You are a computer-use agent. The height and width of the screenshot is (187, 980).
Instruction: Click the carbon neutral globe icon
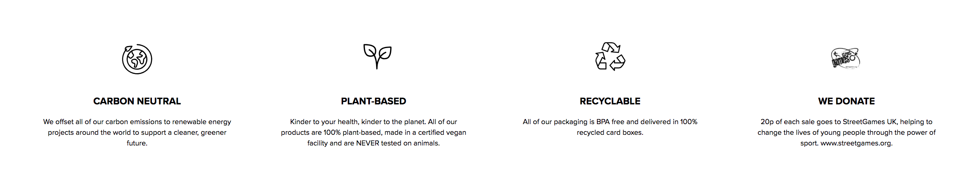pyautogui.click(x=137, y=59)
